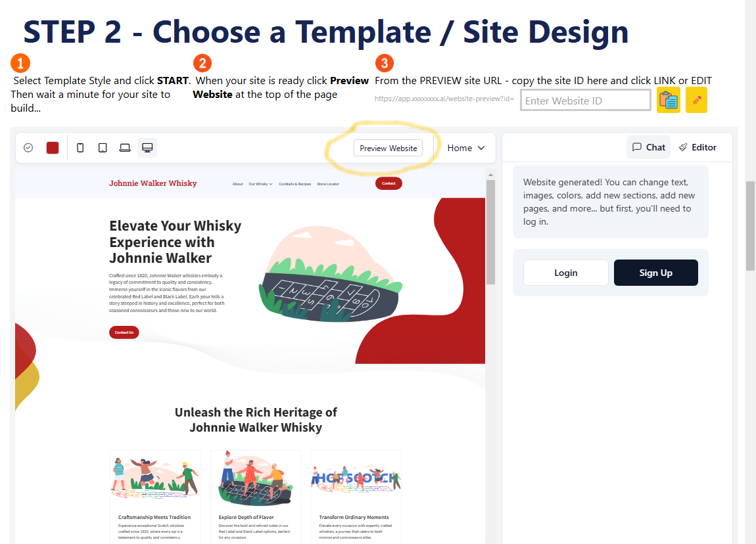This screenshot has width=756, height=544.
Task: Click the yellow clipboard LINK icon
Action: point(669,101)
